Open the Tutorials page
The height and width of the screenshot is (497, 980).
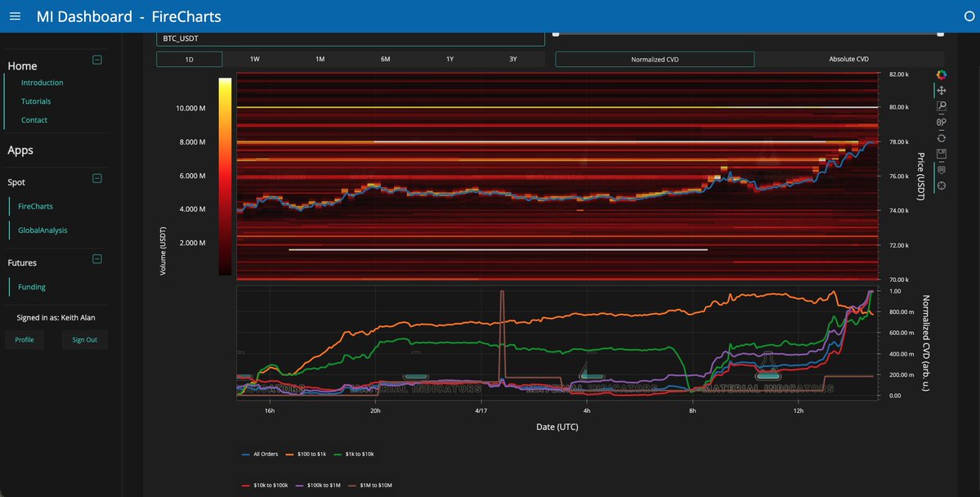36,101
